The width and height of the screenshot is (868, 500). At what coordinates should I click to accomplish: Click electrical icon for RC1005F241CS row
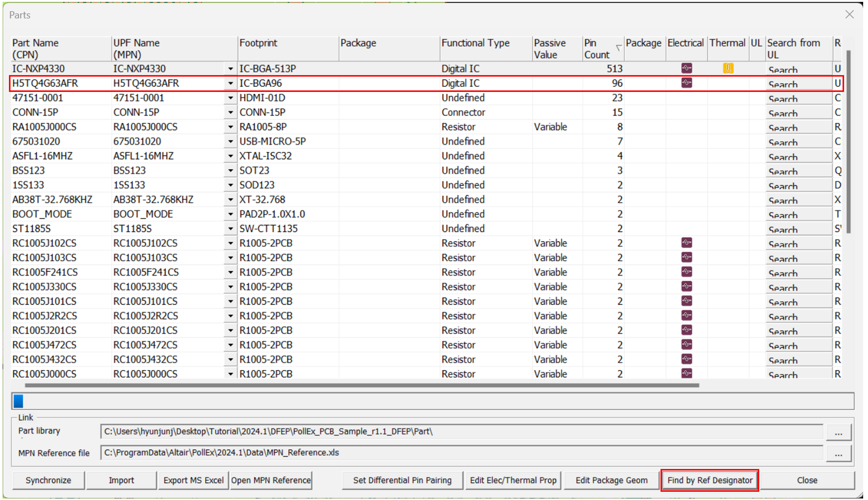686,272
